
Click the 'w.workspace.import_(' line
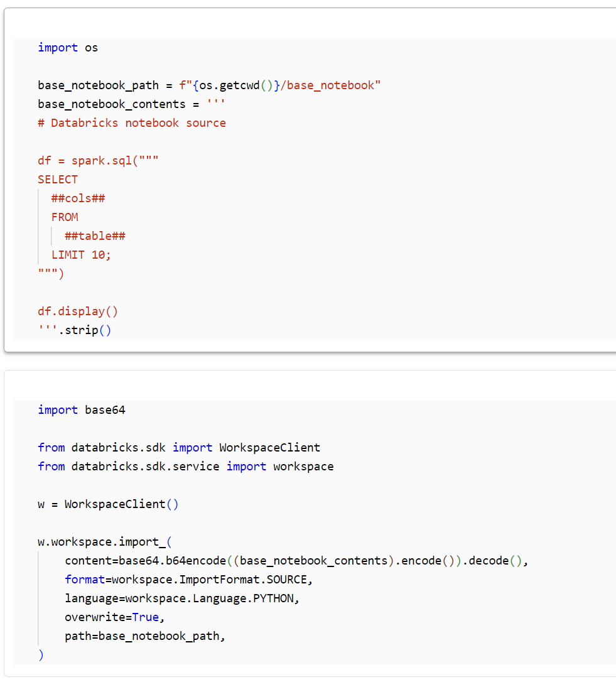105,541
